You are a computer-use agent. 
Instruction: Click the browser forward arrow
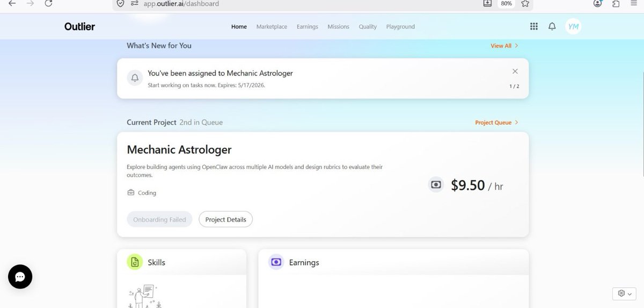[x=30, y=3]
